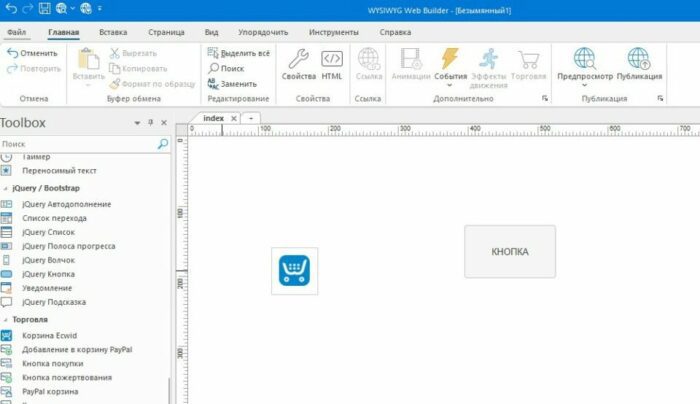Switch to the Главная ribbon tab
700x404 pixels.
[63, 32]
